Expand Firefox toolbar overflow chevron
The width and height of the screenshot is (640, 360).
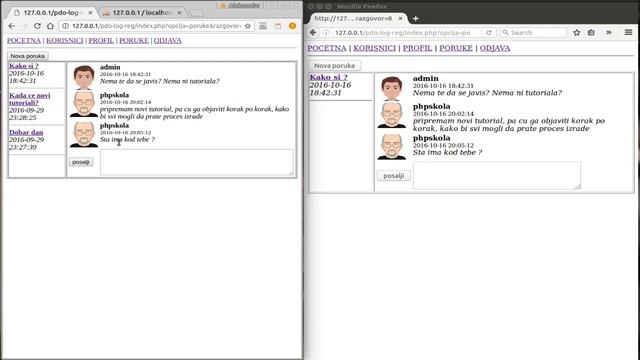pyautogui.click(x=609, y=32)
